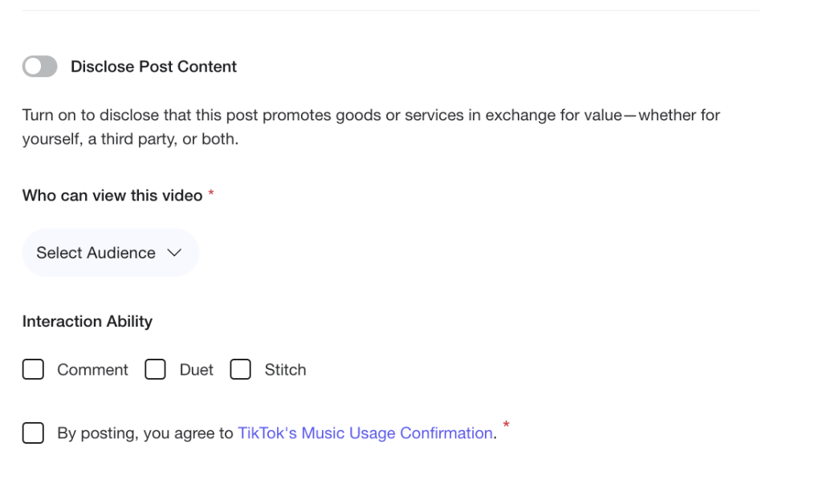Click the Disclose Post Content toggle knob
Image resolution: width=830 pixels, height=504 pixels.
34,67
